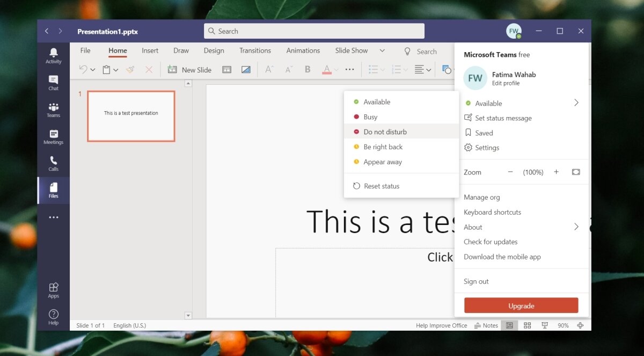Screen dimensions: 644x356
Task: Select the Format Painter tool
Action: pyautogui.click(x=130, y=69)
